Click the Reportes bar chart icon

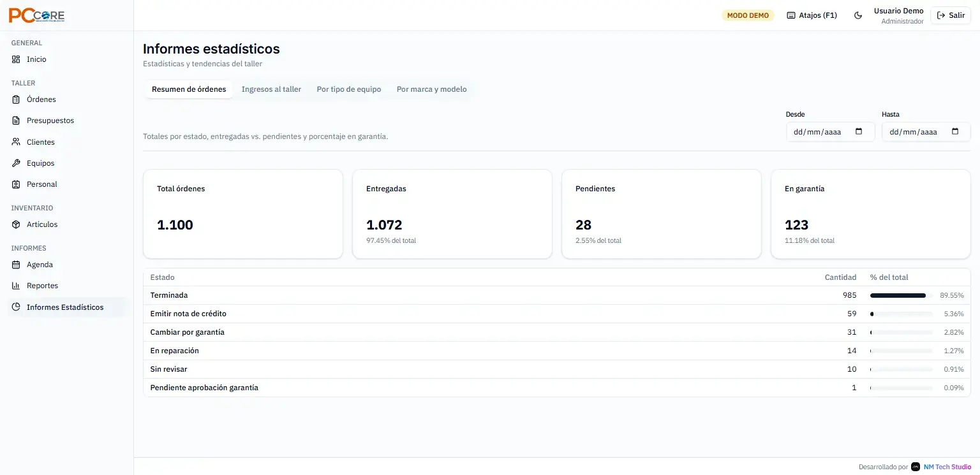coord(16,286)
